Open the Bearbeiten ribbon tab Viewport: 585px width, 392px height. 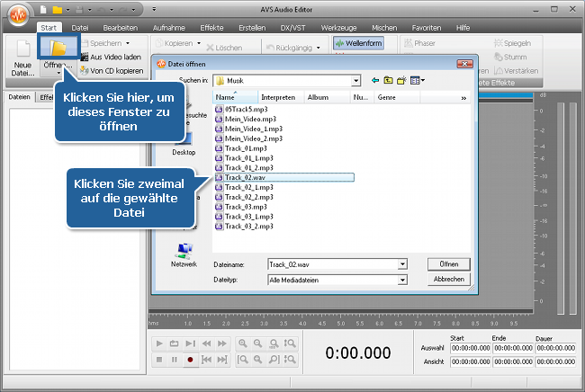pyautogui.click(x=120, y=28)
